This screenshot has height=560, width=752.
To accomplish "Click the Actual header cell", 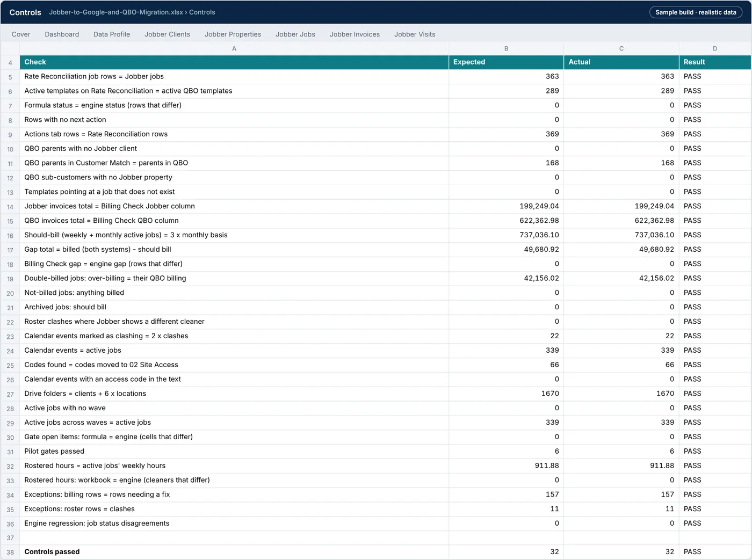I will (621, 62).
